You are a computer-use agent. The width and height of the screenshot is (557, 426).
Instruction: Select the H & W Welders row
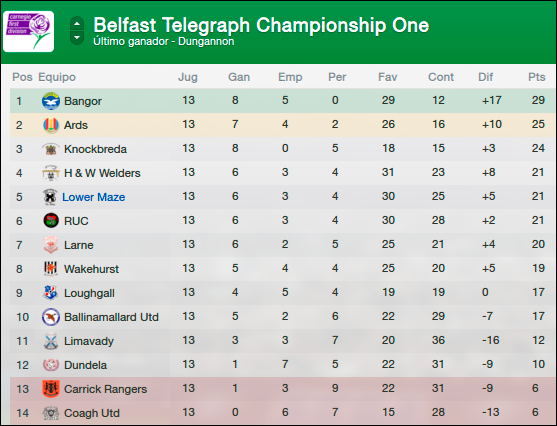[283, 173]
